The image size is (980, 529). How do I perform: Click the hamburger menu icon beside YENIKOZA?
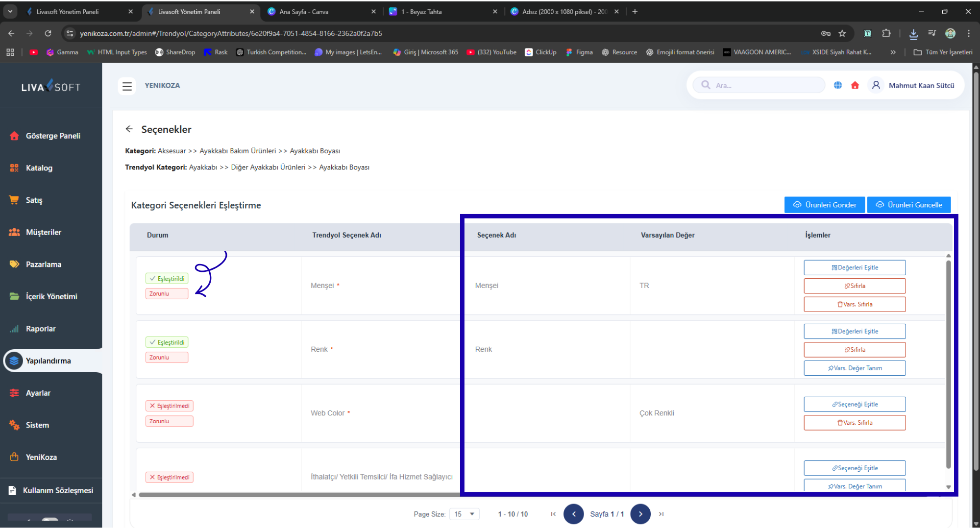click(127, 86)
